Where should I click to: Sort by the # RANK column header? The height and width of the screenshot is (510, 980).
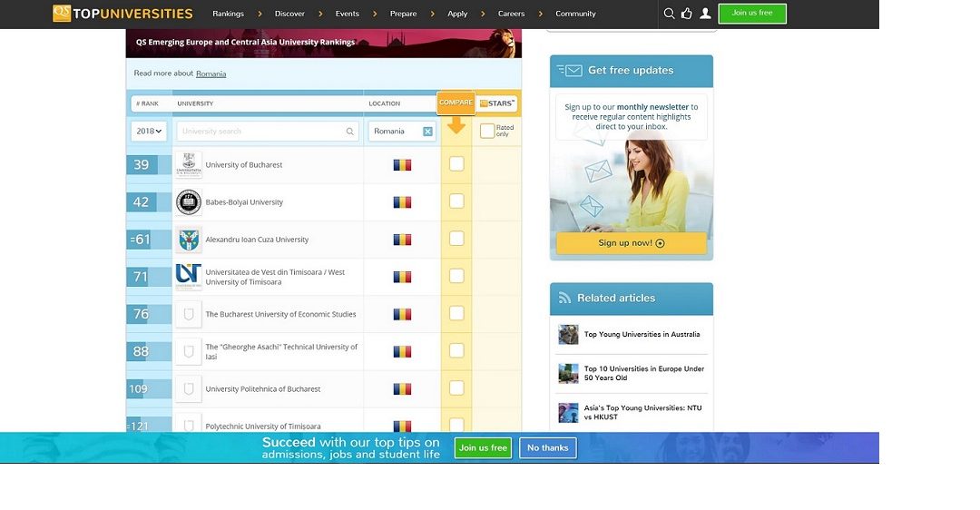tap(148, 103)
